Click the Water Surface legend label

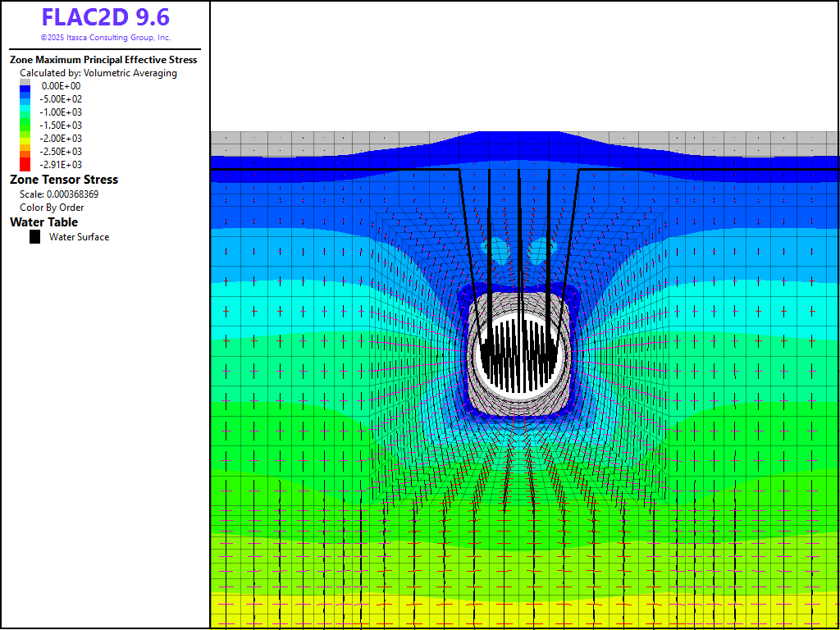pos(79,237)
